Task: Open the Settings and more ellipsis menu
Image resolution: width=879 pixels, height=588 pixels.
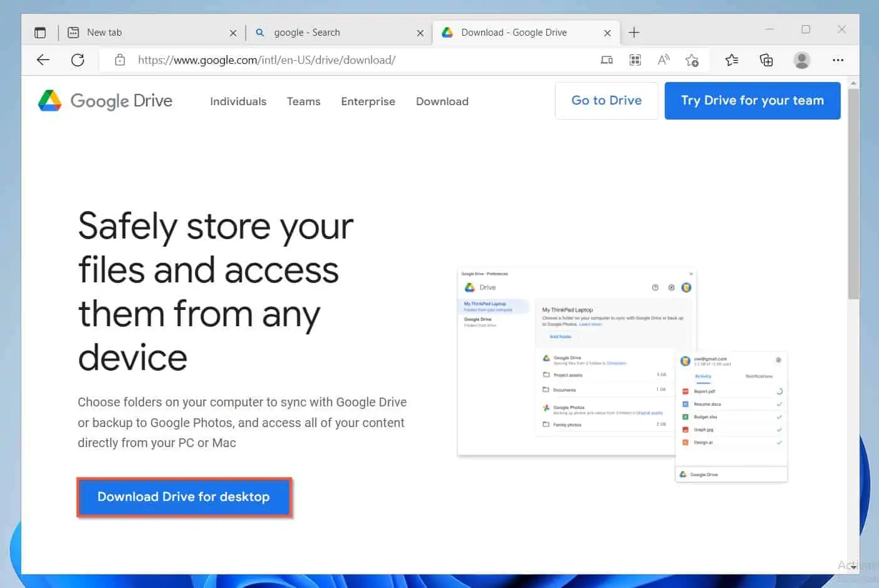Action: point(838,60)
